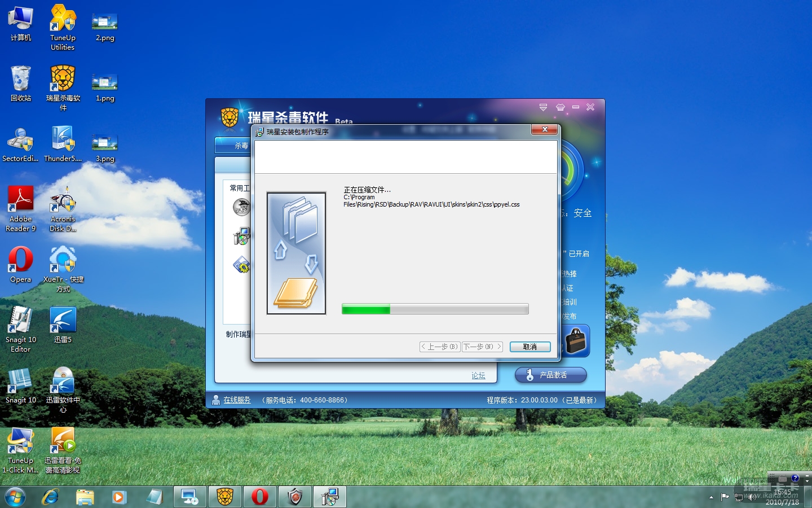Select the 1.png file on desktop
The image size is (812, 508).
click(105, 87)
